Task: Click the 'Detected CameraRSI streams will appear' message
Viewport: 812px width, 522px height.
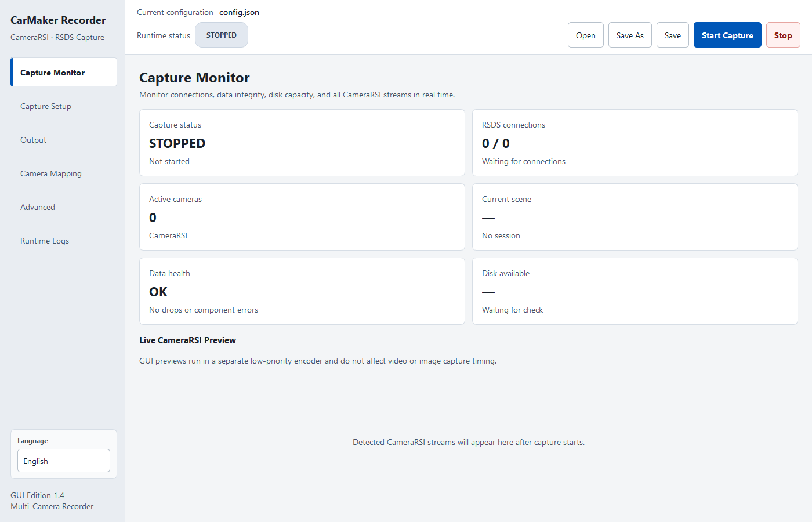Action: tap(469, 442)
